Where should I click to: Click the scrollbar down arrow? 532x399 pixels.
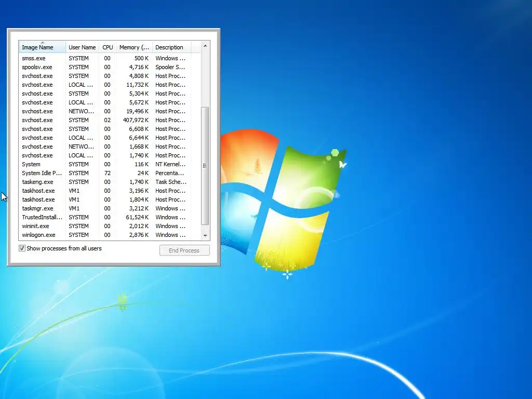click(x=205, y=235)
